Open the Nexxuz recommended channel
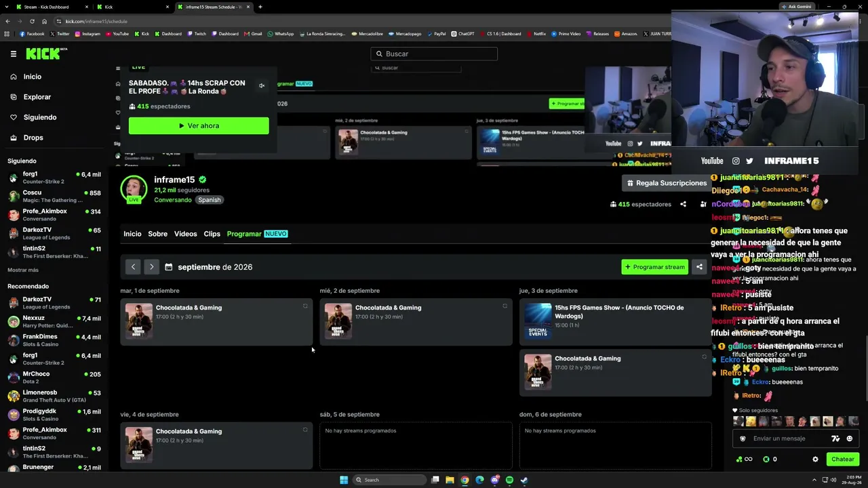 tap(54, 321)
